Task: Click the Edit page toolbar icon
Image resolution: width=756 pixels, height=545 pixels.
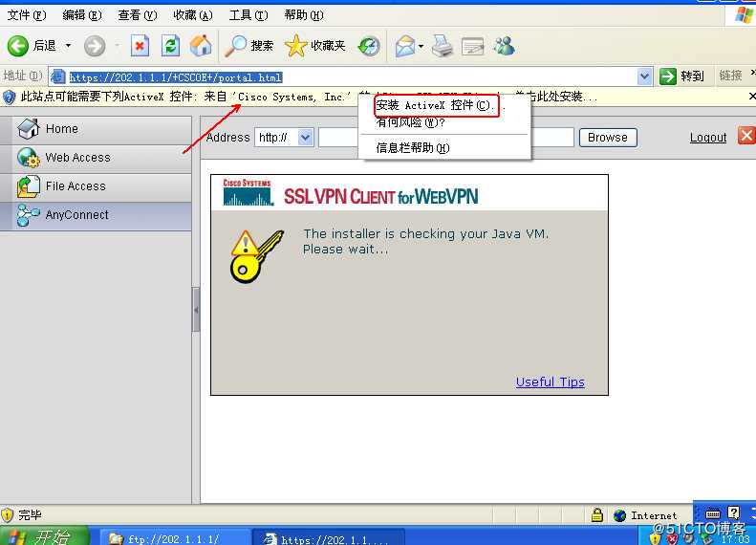Action: [472, 46]
